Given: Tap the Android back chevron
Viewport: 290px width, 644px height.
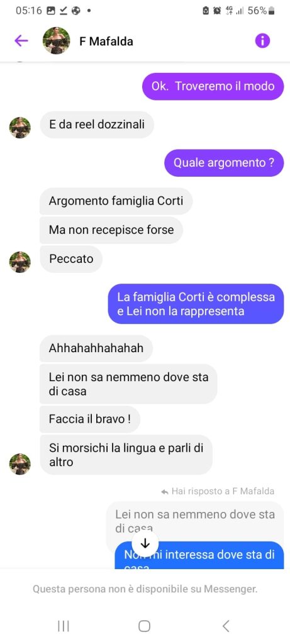Looking at the screenshot, I should tap(225, 626).
